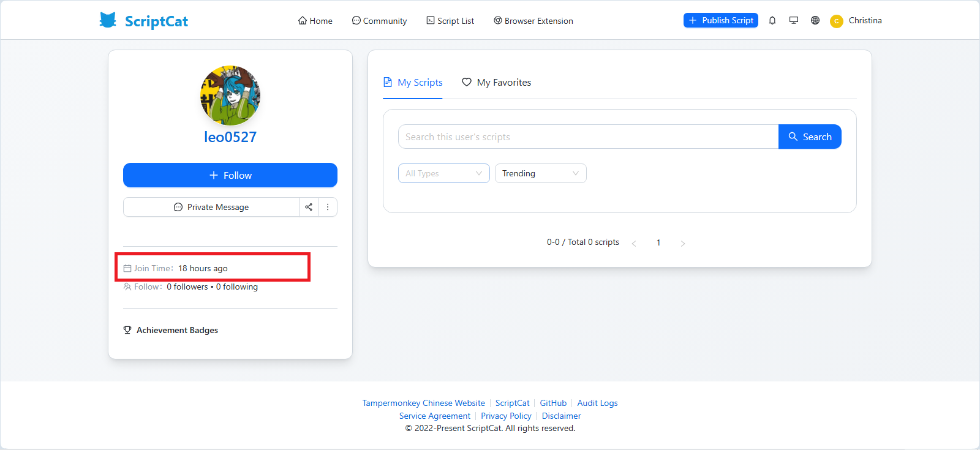Viewport: 980px width, 450px height.
Task: Switch to the My Favorites tab
Action: click(496, 83)
